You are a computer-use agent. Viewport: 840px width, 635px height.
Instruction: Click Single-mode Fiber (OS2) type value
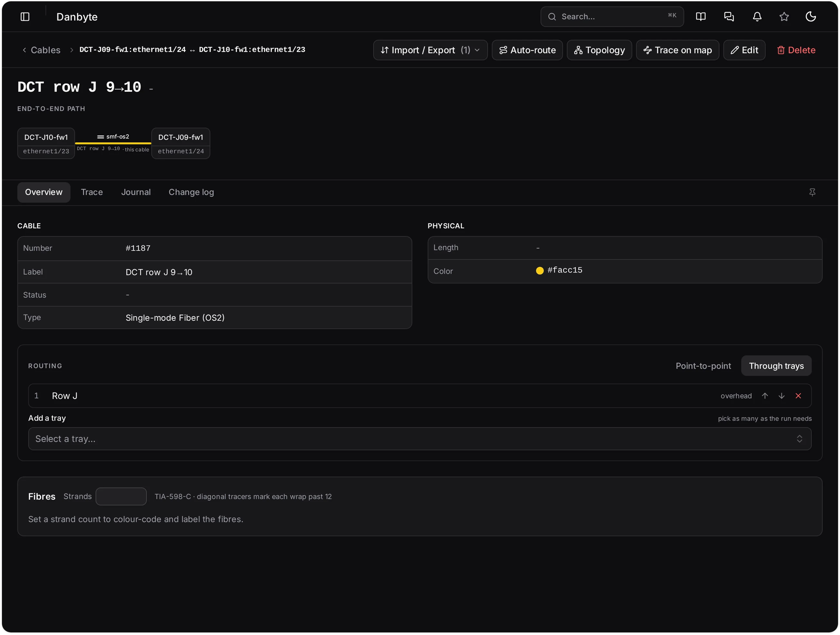click(175, 318)
